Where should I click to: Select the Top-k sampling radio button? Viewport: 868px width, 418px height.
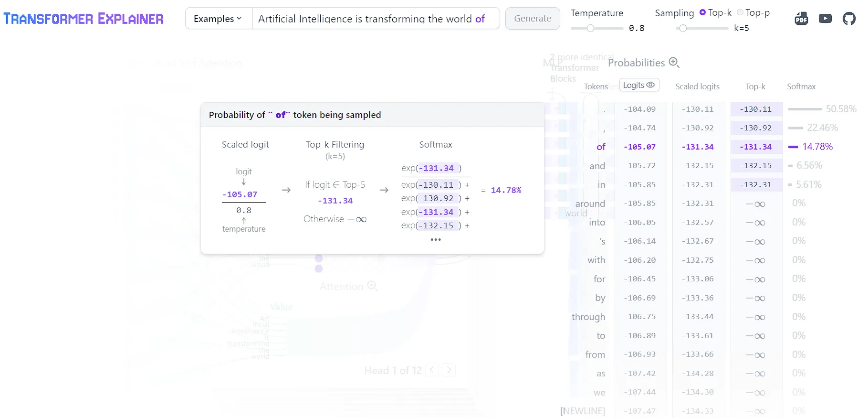[702, 12]
